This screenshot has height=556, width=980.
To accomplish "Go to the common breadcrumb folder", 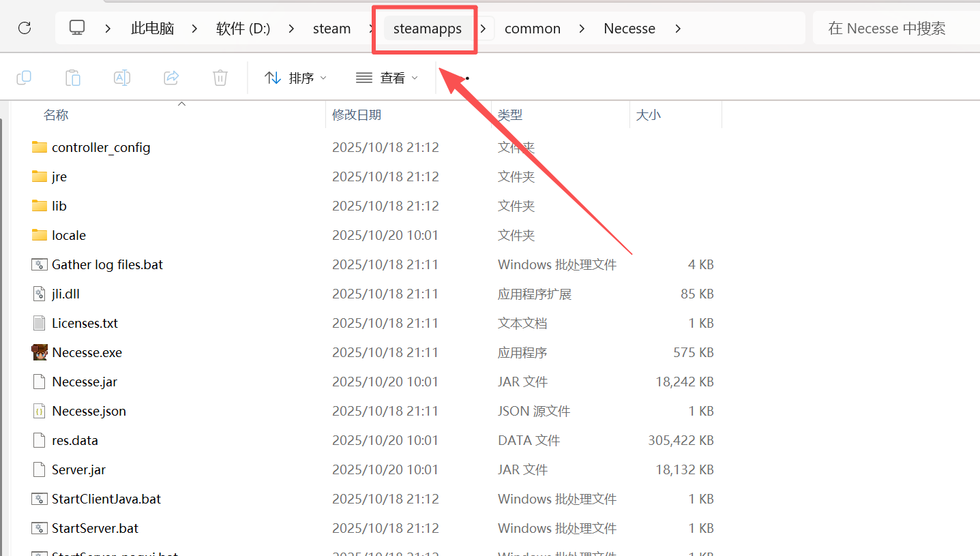I will [x=532, y=29].
